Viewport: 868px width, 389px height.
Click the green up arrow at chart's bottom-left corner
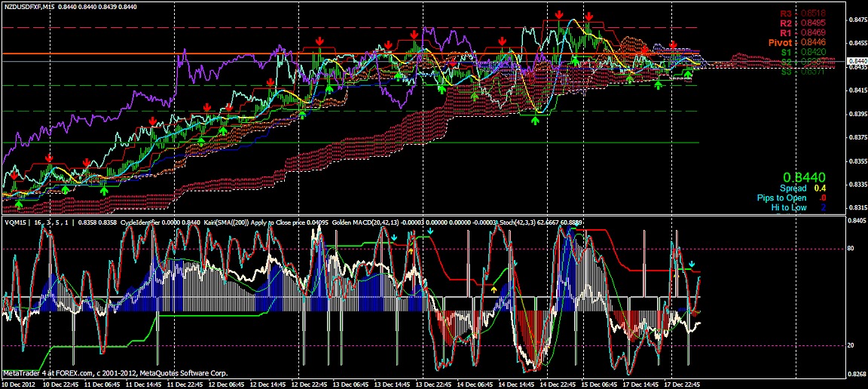tap(19, 203)
